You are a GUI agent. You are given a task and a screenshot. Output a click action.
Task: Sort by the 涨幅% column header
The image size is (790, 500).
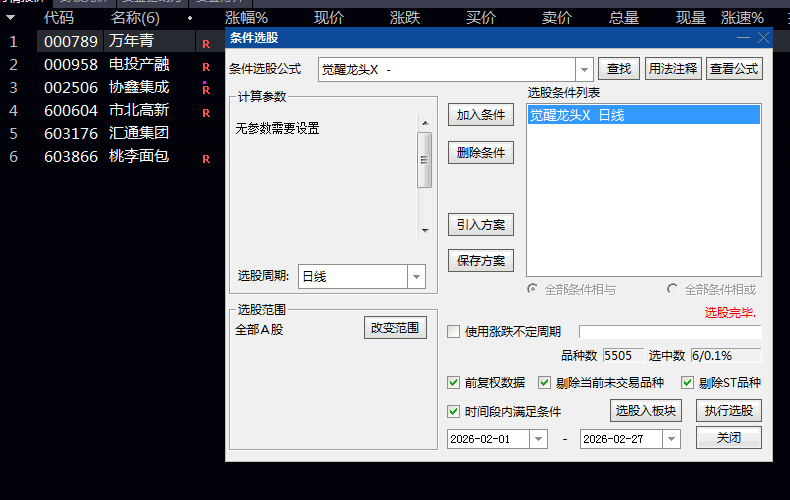click(246, 18)
